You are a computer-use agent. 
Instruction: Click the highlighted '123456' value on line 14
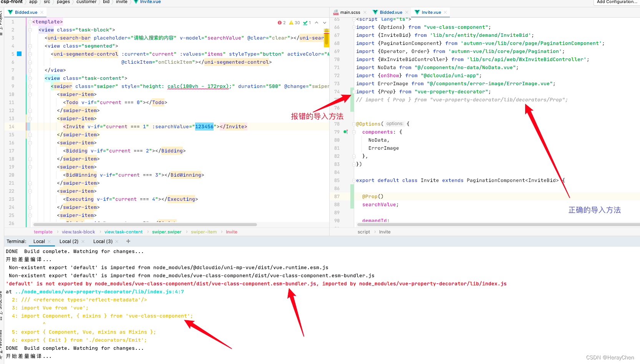[204, 127]
